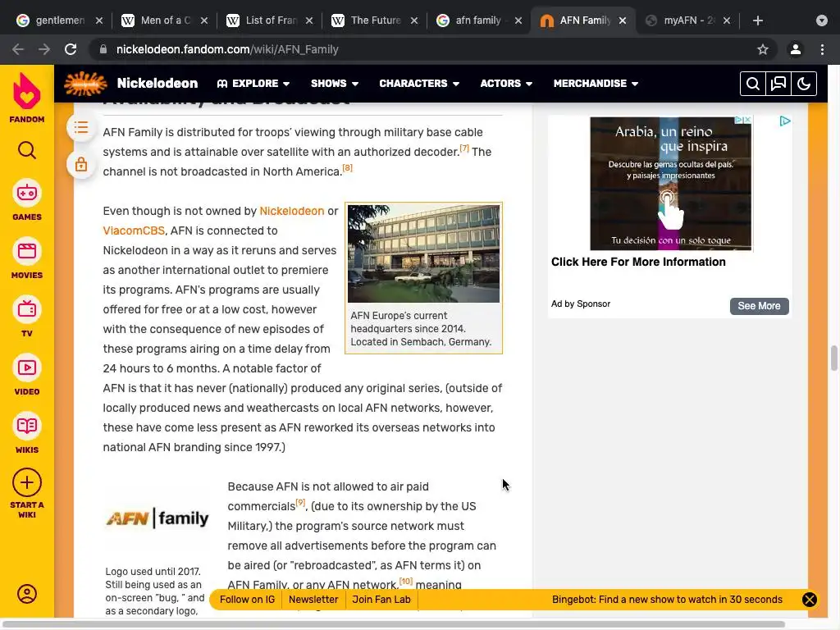This screenshot has height=630, width=840.
Task: Click the browser back arrow
Action: tap(18, 49)
